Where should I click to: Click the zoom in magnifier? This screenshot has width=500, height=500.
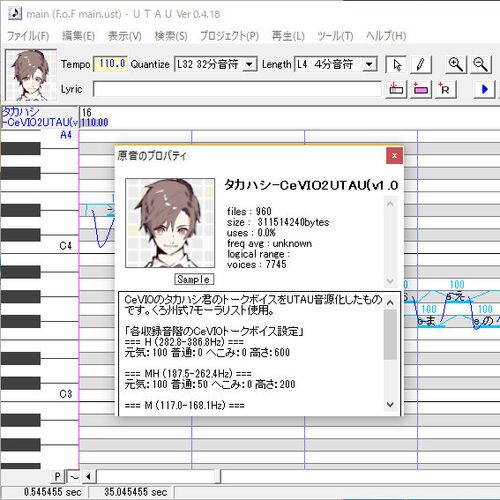pyautogui.click(x=455, y=65)
